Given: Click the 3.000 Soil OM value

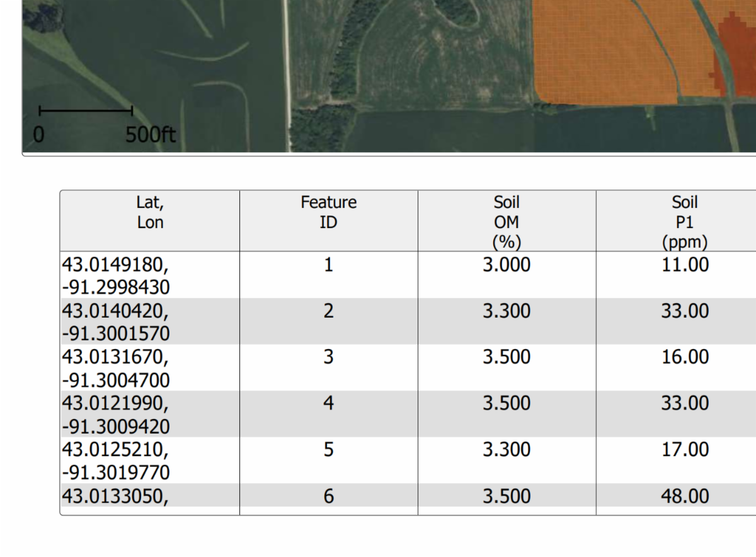Looking at the screenshot, I should 507,265.
